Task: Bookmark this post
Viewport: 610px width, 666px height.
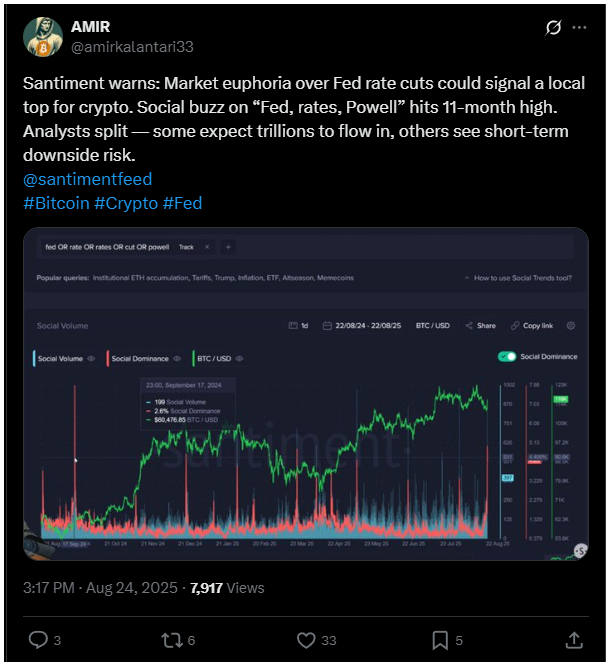Action: pos(440,640)
